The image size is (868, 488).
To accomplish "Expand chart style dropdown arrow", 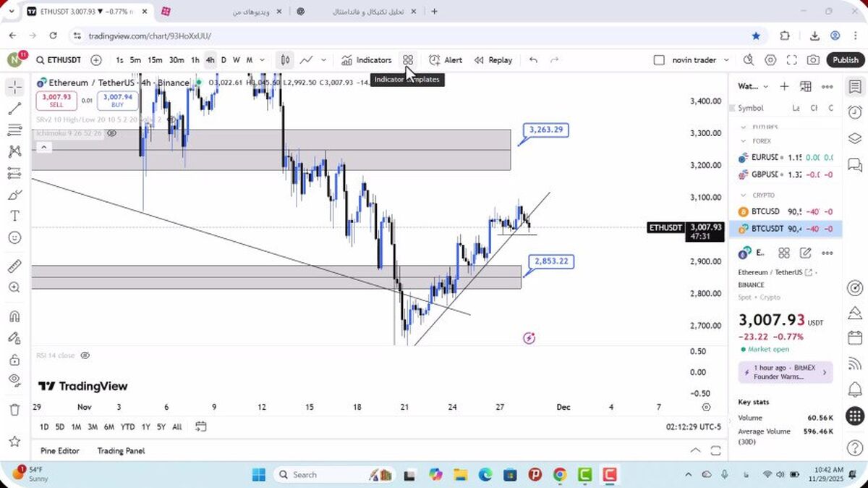I will [x=323, y=60].
